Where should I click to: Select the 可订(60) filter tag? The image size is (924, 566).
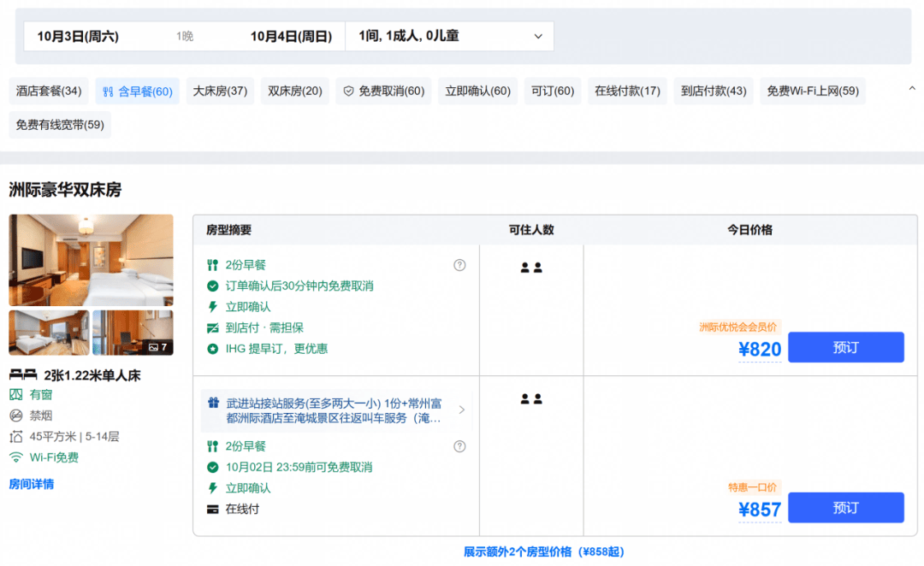click(553, 91)
